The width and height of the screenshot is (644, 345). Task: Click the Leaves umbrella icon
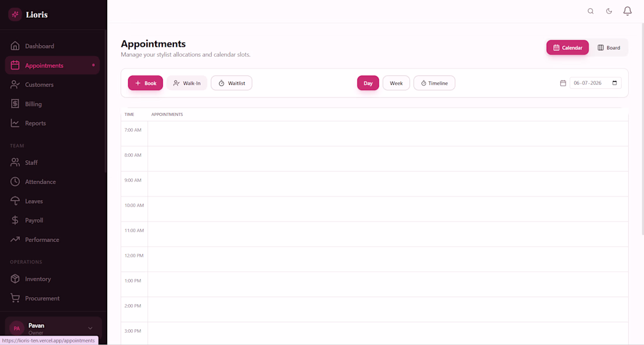click(15, 201)
